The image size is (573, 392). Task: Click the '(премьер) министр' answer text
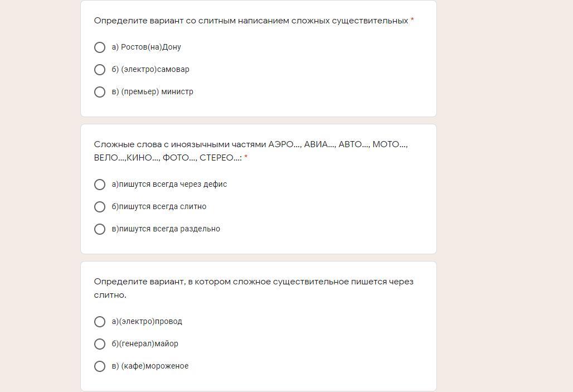(x=157, y=92)
